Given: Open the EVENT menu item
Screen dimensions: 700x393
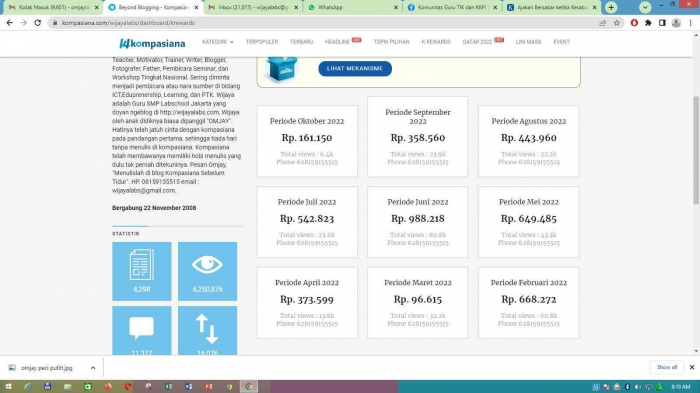Looking at the screenshot, I should pyautogui.click(x=561, y=42).
